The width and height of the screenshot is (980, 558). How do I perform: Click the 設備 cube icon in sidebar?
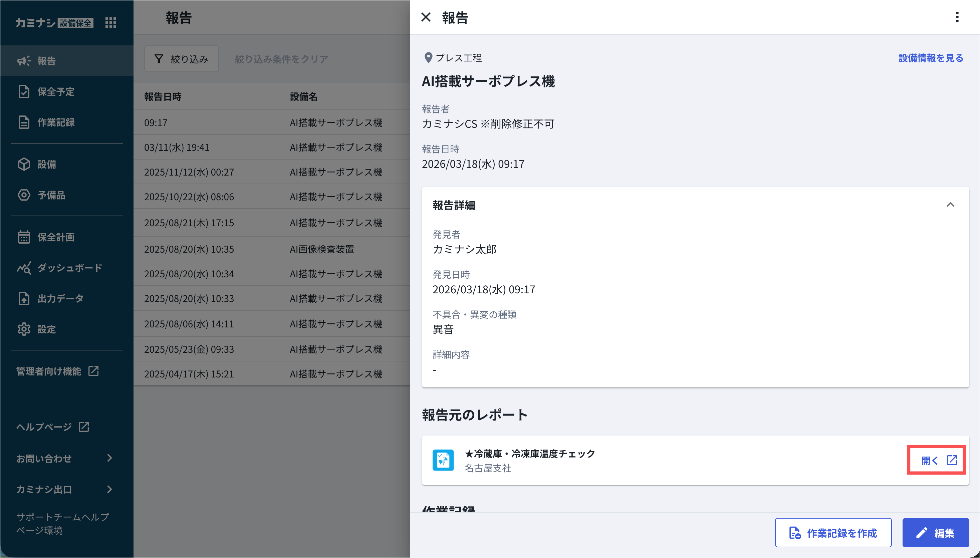[24, 165]
